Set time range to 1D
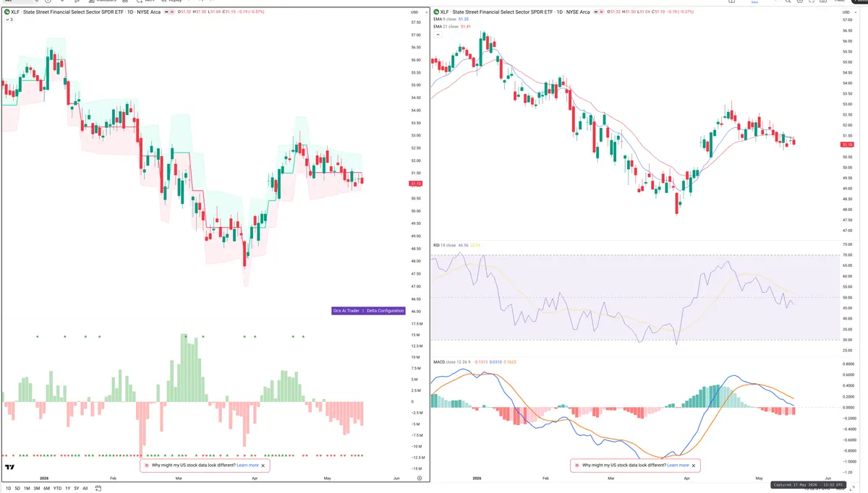The height and width of the screenshot is (493, 868). click(8, 488)
